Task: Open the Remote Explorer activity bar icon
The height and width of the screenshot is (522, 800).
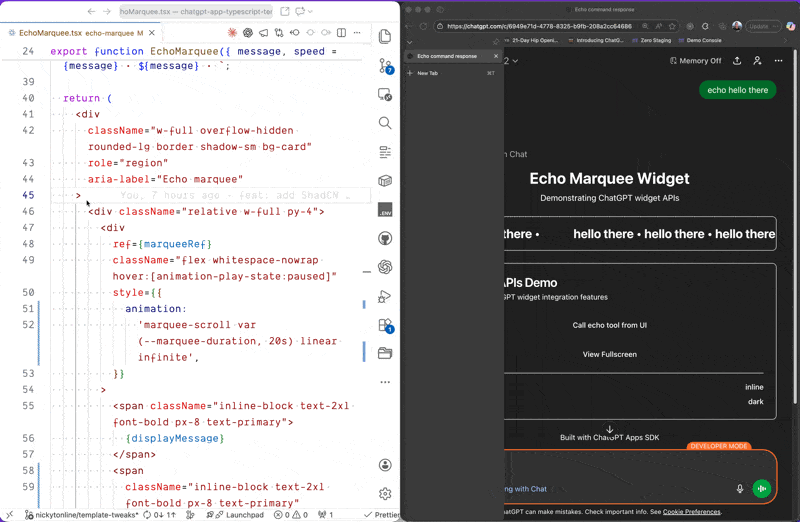Action: coord(385,94)
